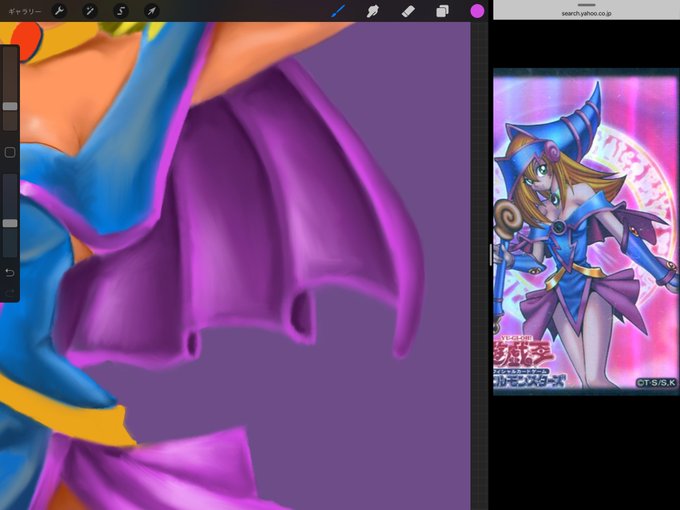This screenshot has height=510, width=680.
Task: Select the Smudge finger tool
Action: tap(373, 11)
